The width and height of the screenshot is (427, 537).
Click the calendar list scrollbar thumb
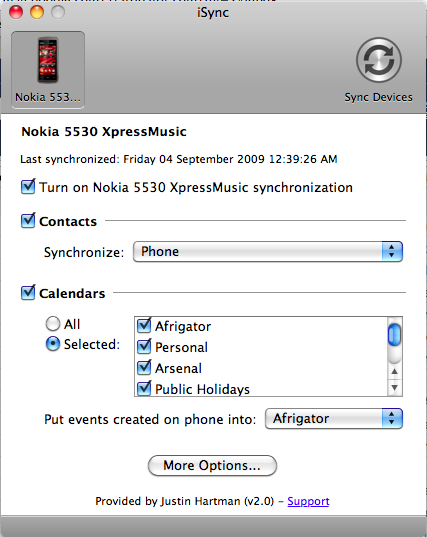tap(394, 335)
